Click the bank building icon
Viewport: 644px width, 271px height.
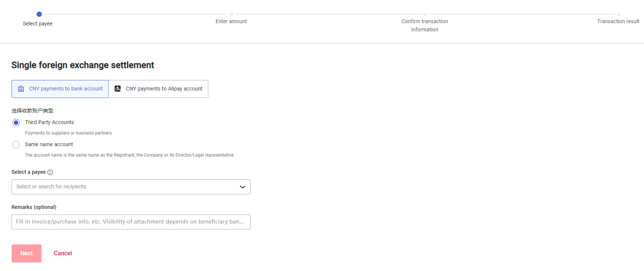(x=21, y=89)
